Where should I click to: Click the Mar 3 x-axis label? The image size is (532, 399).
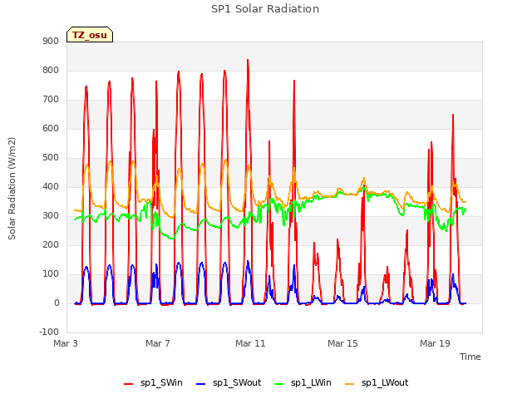66,343
